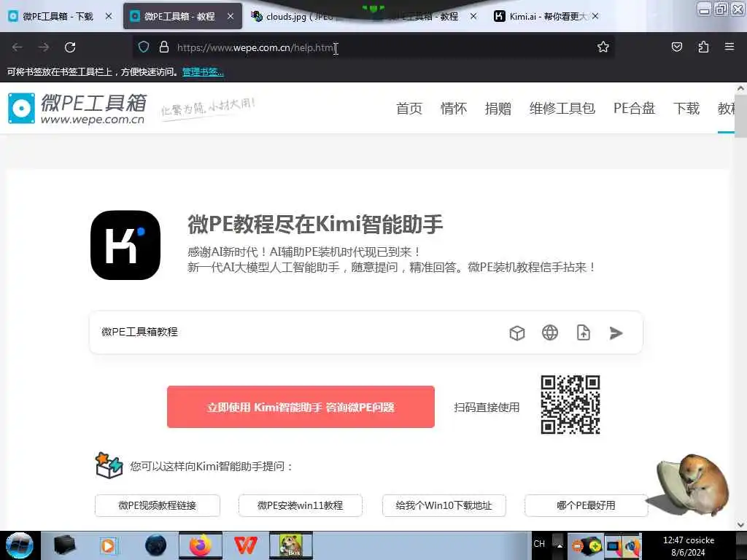Launch the media player from the taskbar
Viewport: 747px width, 560px height.
point(108,545)
